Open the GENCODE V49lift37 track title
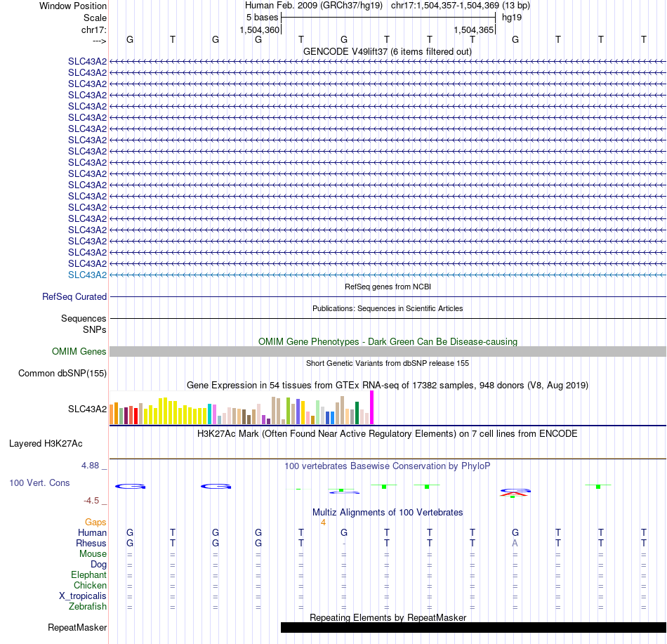This screenshot has height=644, width=667. [x=387, y=51]
